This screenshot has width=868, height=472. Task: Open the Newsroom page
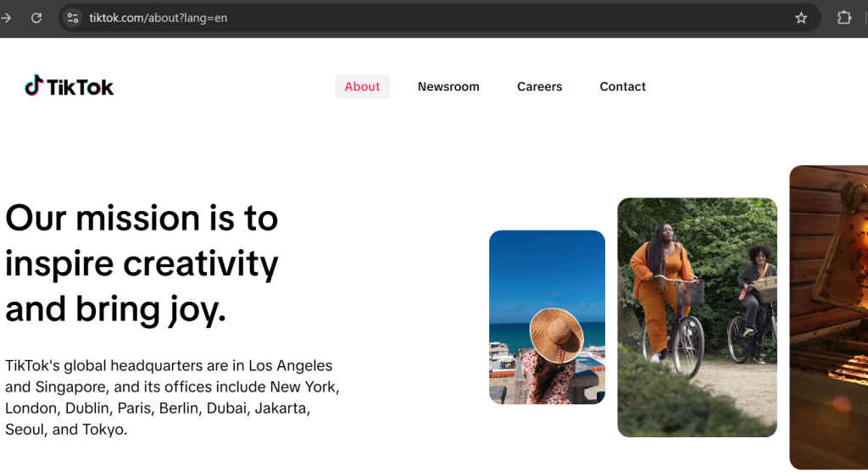448,86
